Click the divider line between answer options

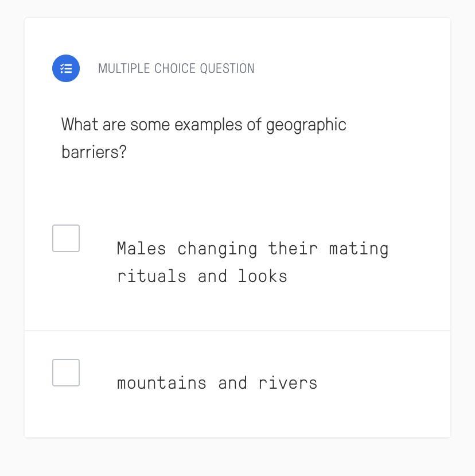237,331
